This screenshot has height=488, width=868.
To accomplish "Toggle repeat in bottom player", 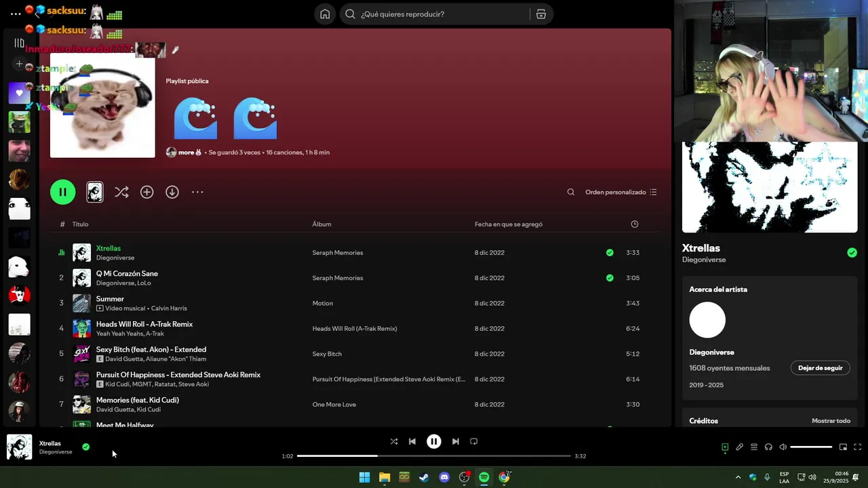I will pyautogui.click(x=474, y=441).
